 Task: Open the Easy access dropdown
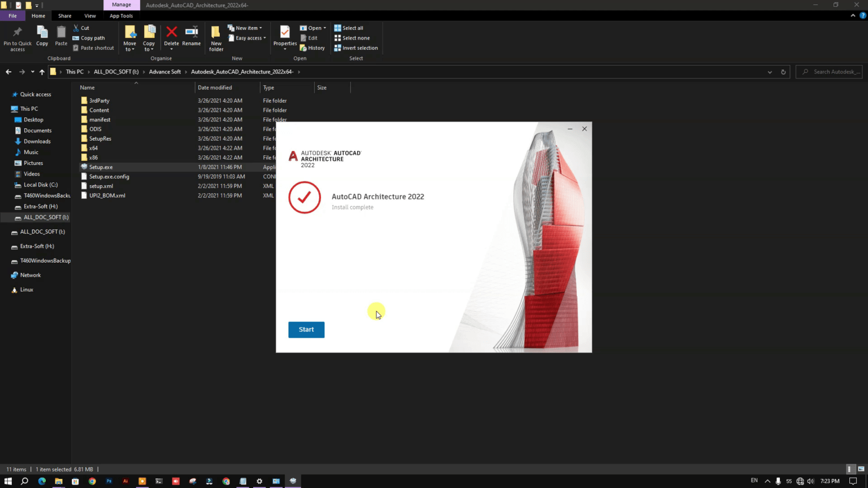[248, 37]
